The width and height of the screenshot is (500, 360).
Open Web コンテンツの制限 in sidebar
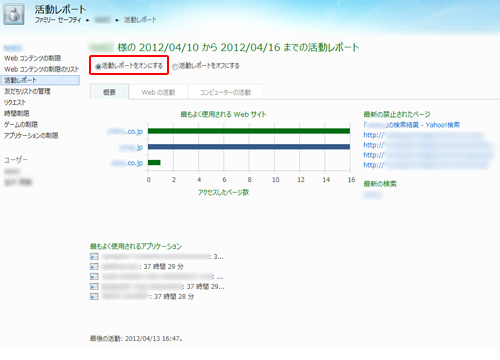(32, 58)
